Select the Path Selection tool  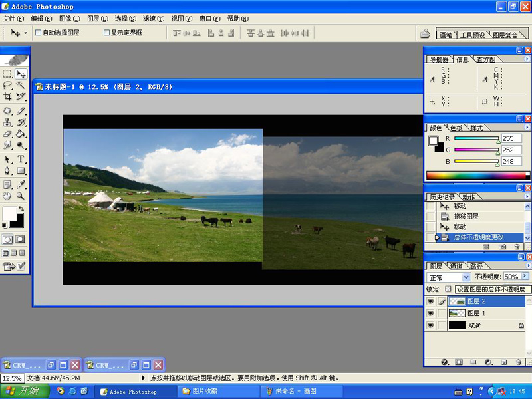click(7, 159)
